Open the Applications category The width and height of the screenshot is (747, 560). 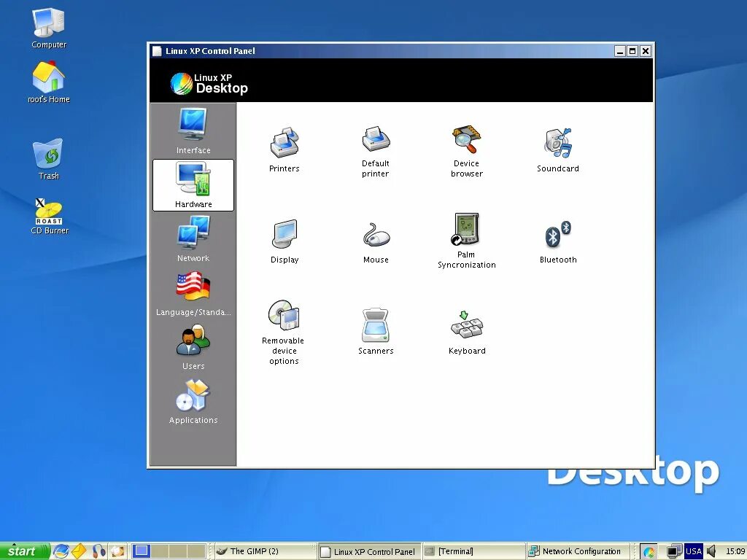(193, 401)
